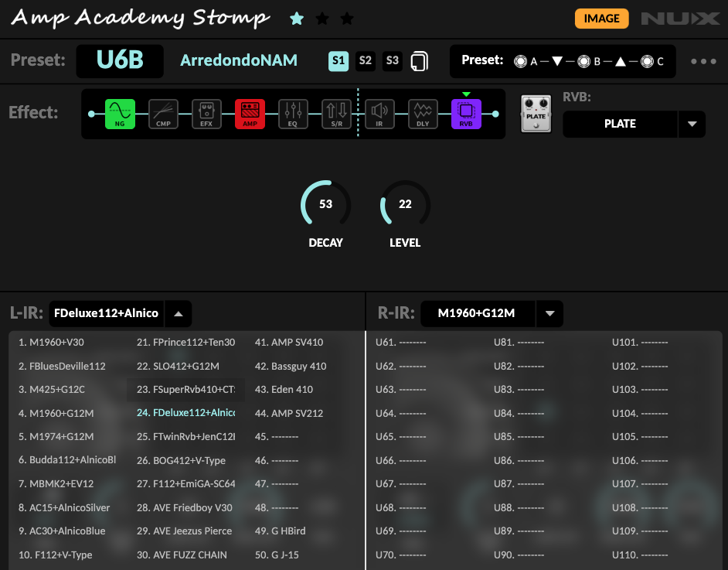This screenshot has width=728, height=570.
Task: Expand the R-IR dropdown arrow
Action: (549, 313)
